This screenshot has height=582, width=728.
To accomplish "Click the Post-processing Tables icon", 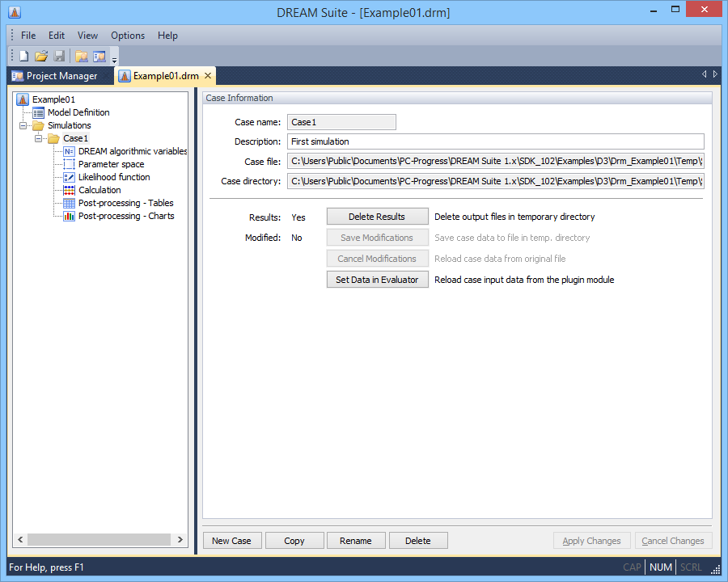I will (x=69, y=203).
